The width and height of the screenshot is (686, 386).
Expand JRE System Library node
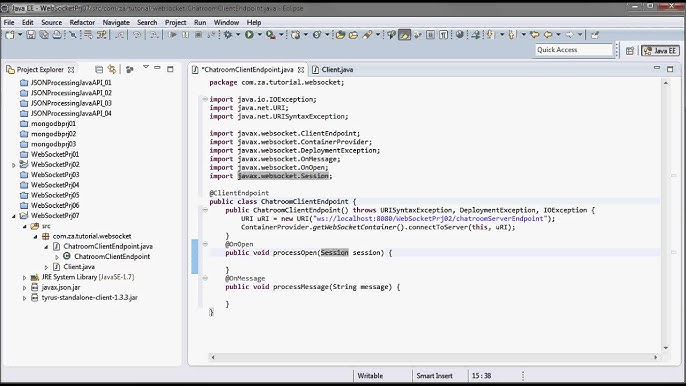(24, 277)
